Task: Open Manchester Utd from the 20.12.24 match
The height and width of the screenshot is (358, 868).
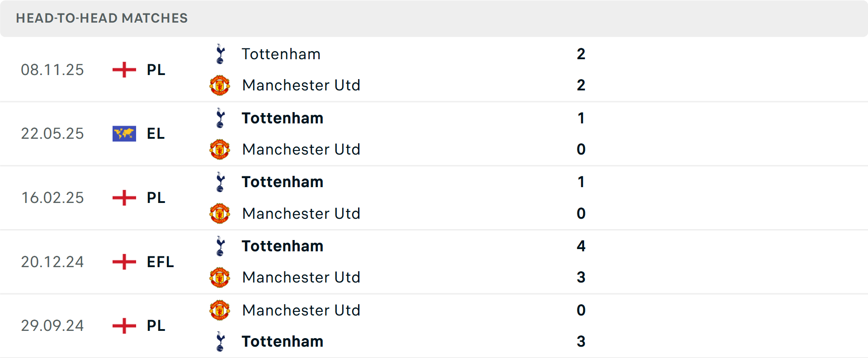Action: point(301,277)
